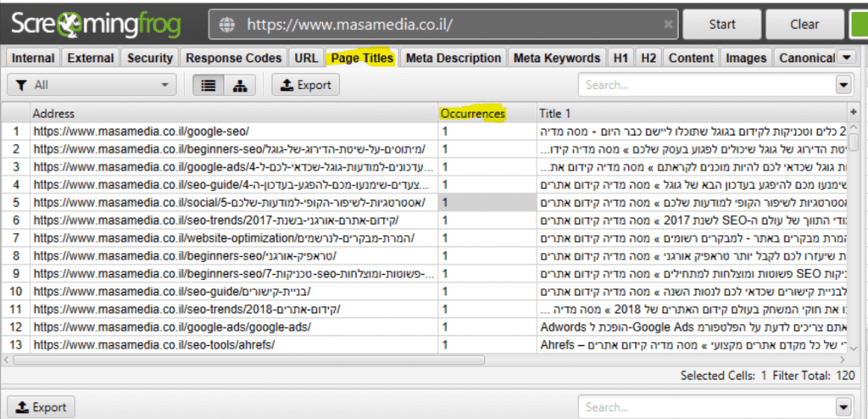Click the Start crawl button

722,25
